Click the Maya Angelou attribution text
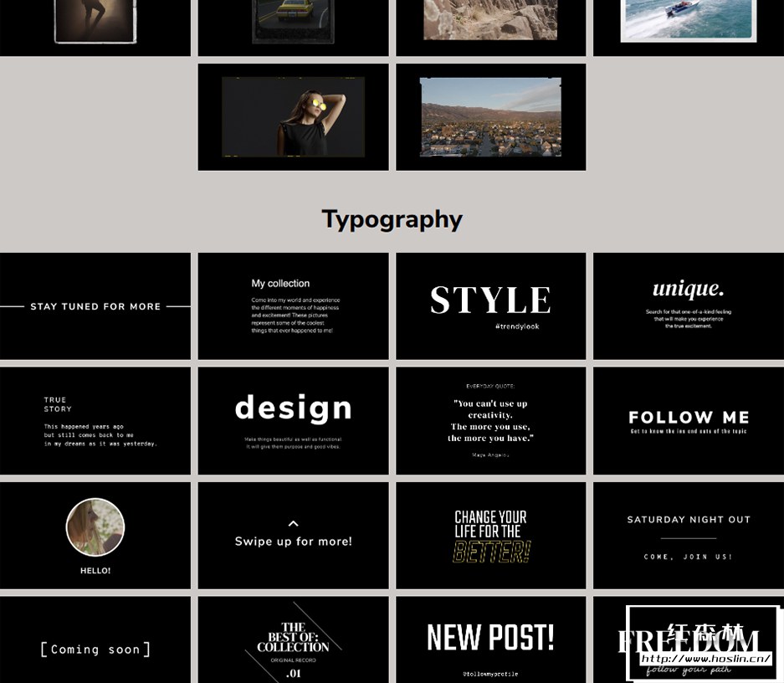The width and height of the screenshot is (784, 683). pos(490,455)
